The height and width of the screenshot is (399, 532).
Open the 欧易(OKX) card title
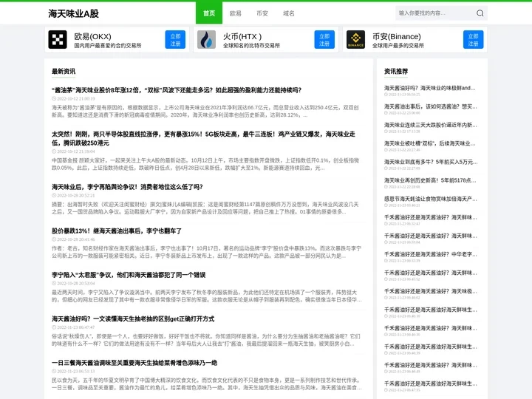pyautogui.click(x=92, y=36)
